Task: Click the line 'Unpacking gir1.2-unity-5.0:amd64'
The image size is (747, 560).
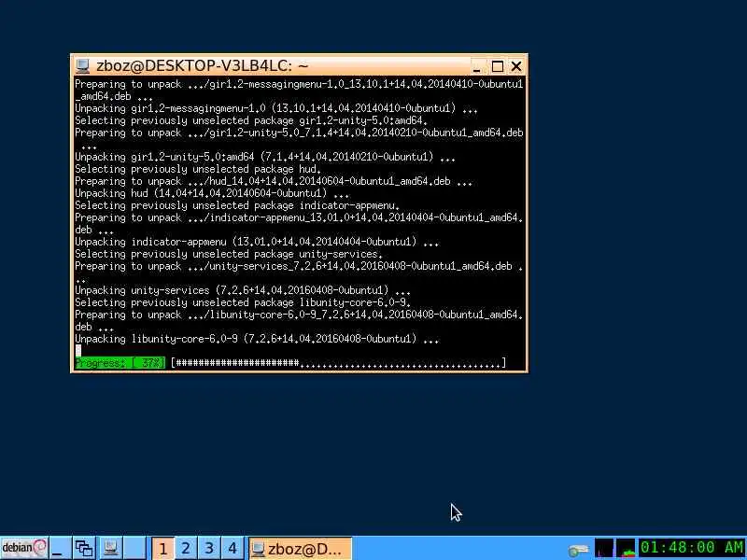Action: point(265,157)
